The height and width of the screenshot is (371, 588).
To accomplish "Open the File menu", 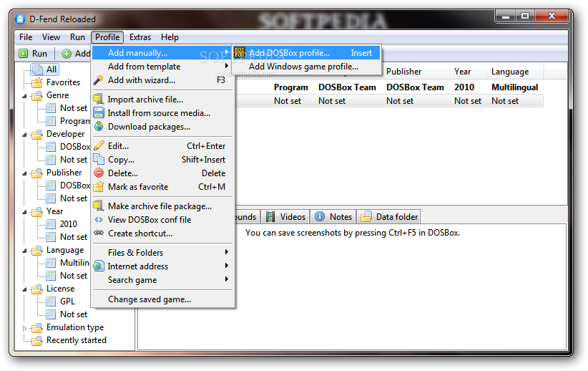I will [x=26, y=37].
